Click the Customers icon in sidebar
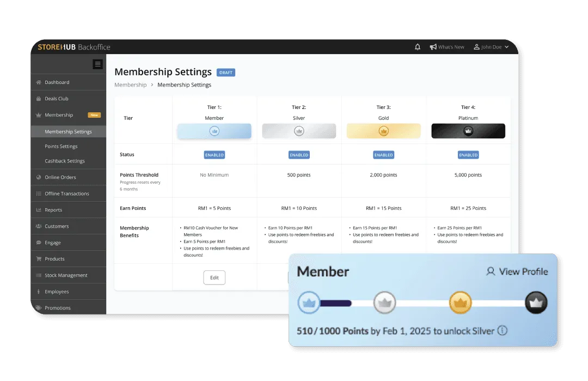The width and height of the screenshot is (588, 381). [38, 226]
